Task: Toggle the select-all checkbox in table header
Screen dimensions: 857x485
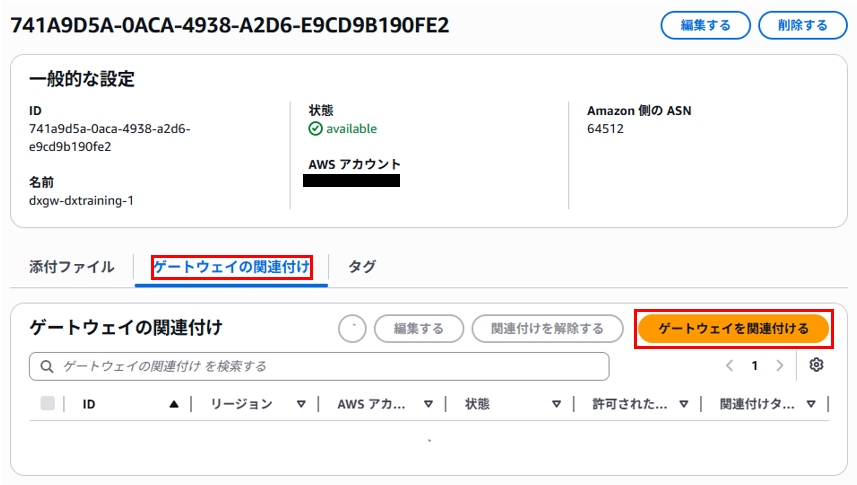Action: click(x=48, y=404)
